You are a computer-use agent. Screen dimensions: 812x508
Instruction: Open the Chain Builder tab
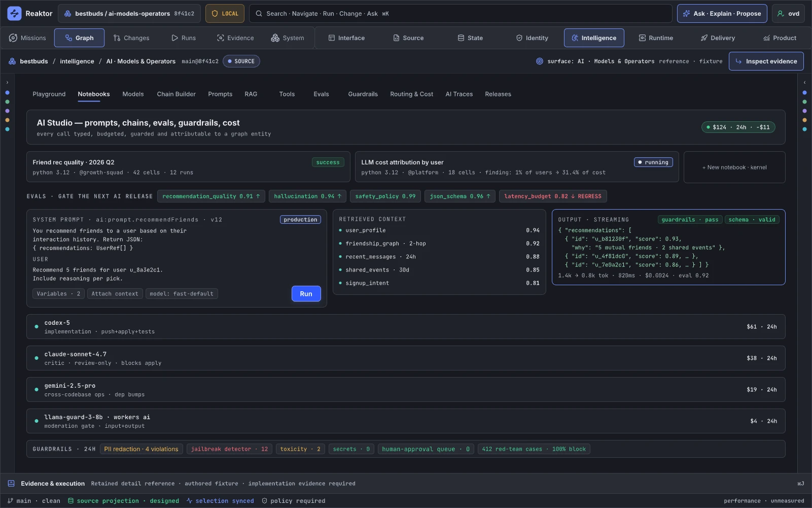click(176, 94)
